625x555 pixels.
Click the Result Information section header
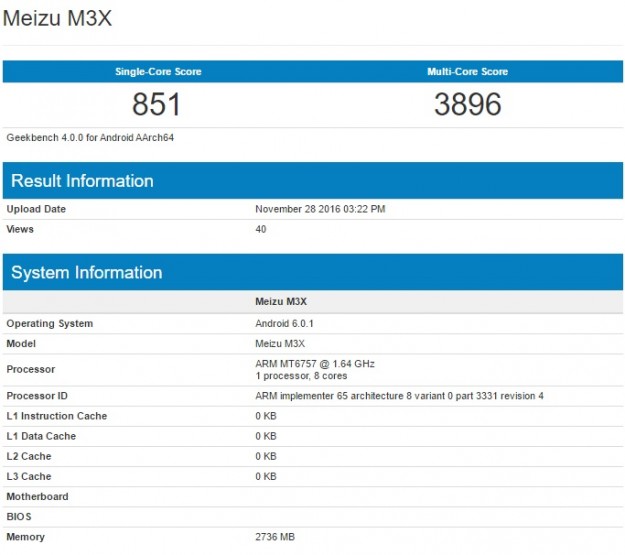(82, 181)
